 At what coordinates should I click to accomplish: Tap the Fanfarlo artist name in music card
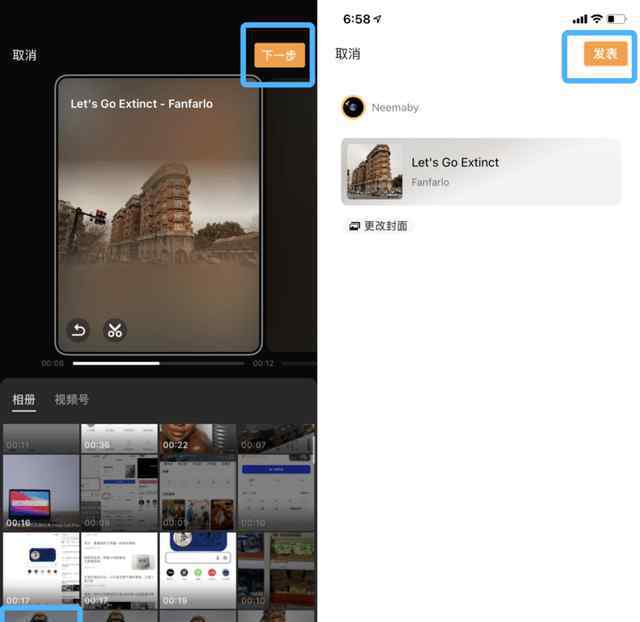click(430, 182)
